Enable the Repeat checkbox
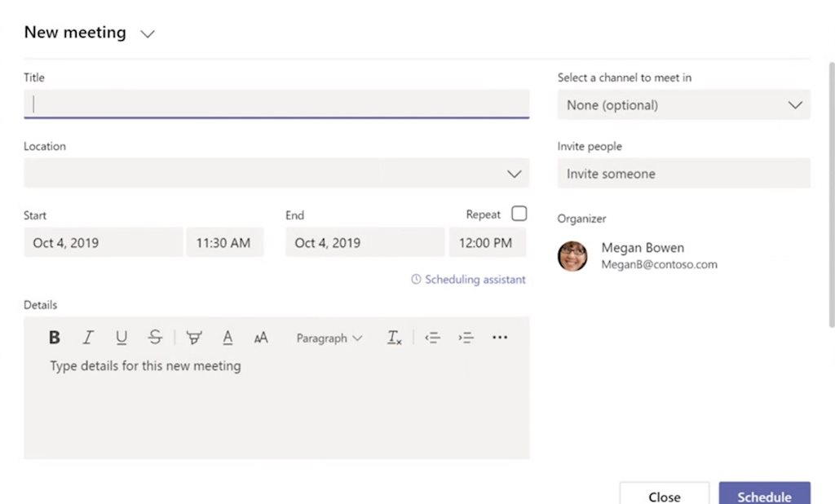The height and width of the screenshot is (504, 835). pyautogui.click(x=519, y=214)
